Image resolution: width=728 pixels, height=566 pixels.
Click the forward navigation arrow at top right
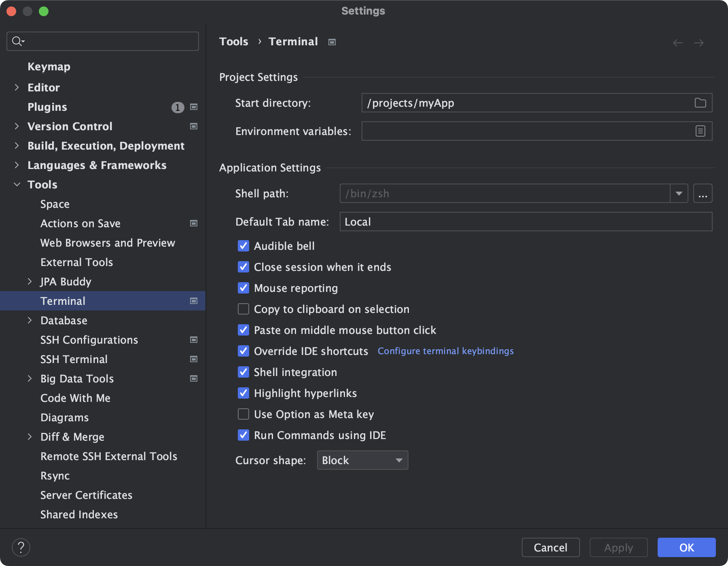(699, 42)
